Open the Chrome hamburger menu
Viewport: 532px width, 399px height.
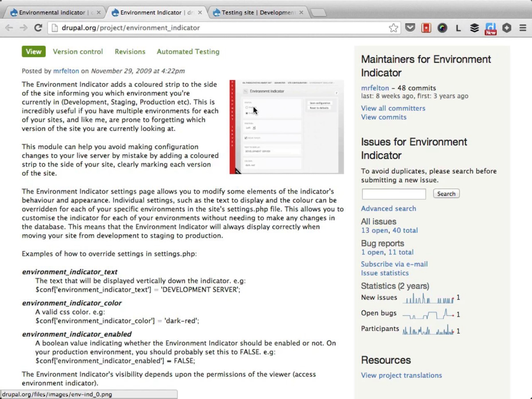coord(523,28)
